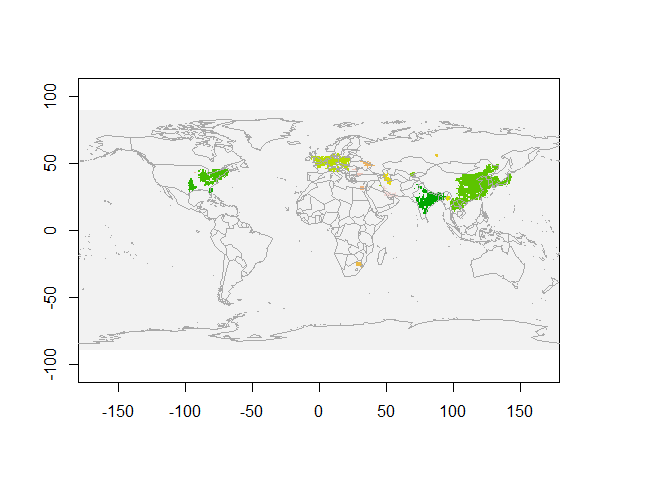Click the x-axis tick label 100
Image resolution: width=672 pixels, height=480 pixels.
coord(453,411)
